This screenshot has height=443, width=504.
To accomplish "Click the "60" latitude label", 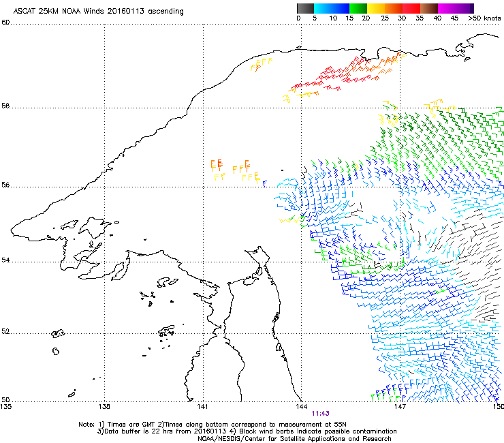I will point(5,22).
